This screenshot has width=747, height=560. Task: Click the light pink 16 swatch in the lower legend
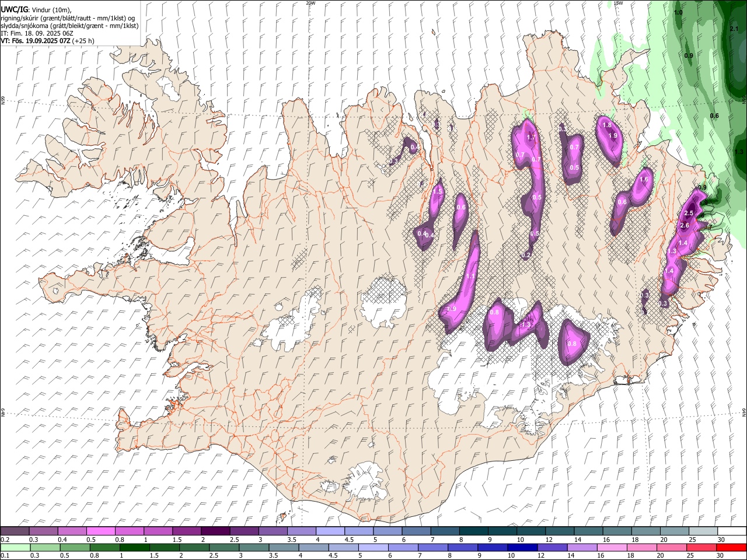tap(612, 548)
